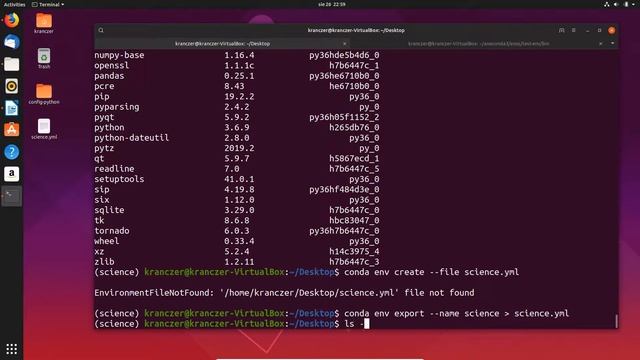The image size is (640, 360).
Task: Click the 'zlib' package name
Action: click(x=104, y=262)
